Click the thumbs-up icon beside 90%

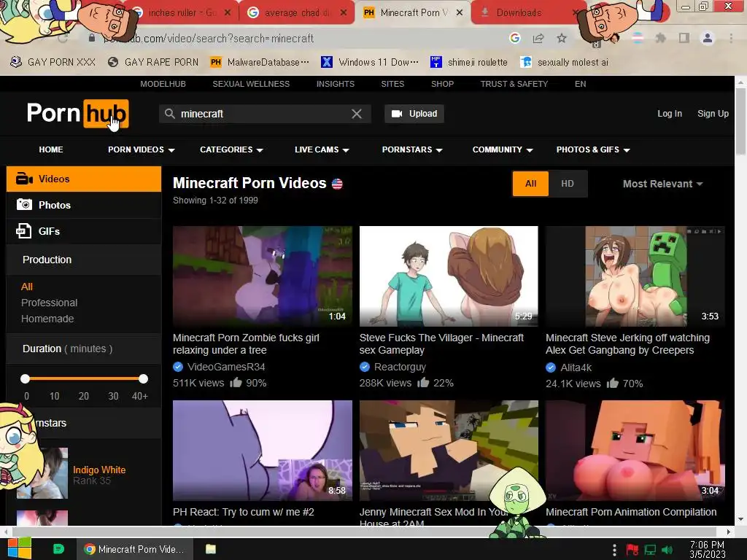[x=236, y=382]
